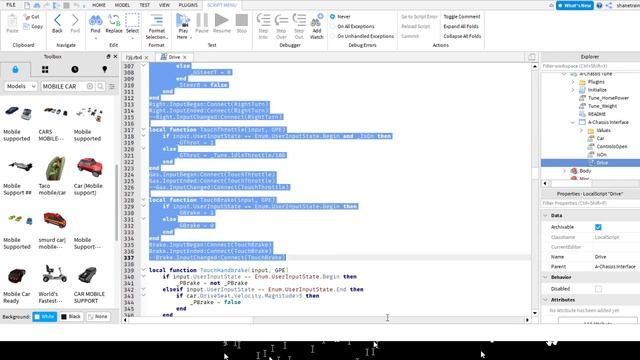Click the Toggle Comment action

point(462,17)
